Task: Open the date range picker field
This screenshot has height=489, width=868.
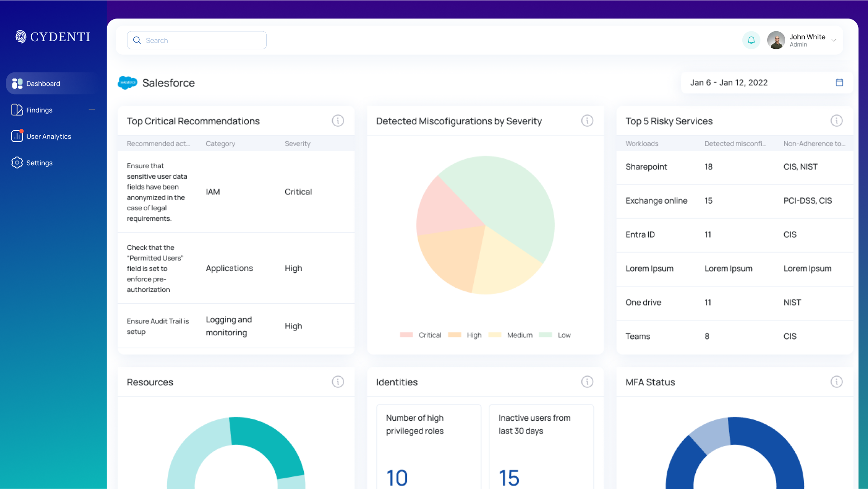Action: point(767,83)
